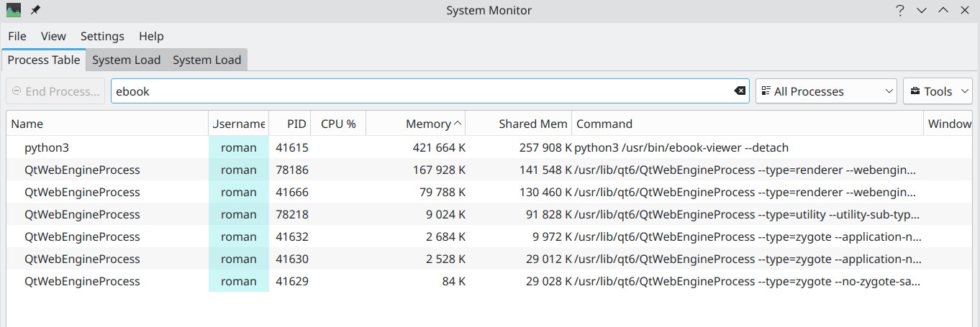The image size is (980, 327).
Task: Open the View menu
Action: click(53, 36)
